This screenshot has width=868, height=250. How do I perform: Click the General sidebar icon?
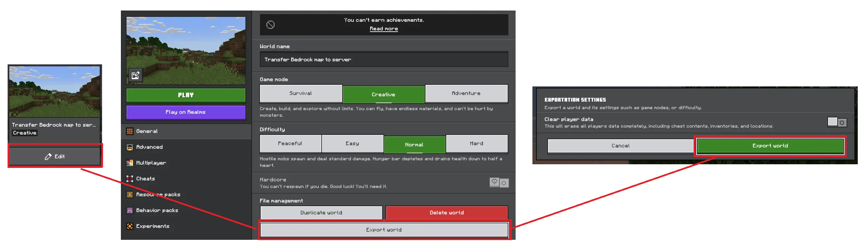[x=130, y=131]
